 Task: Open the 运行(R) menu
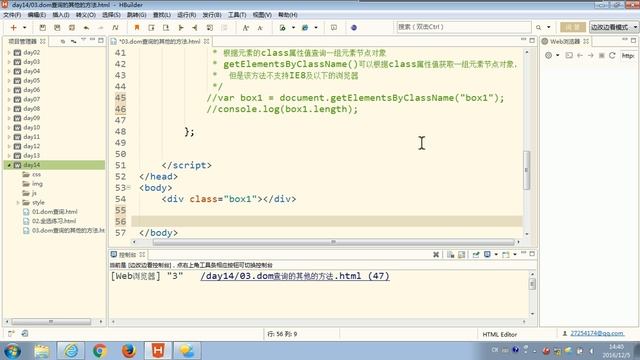[187, 15]
